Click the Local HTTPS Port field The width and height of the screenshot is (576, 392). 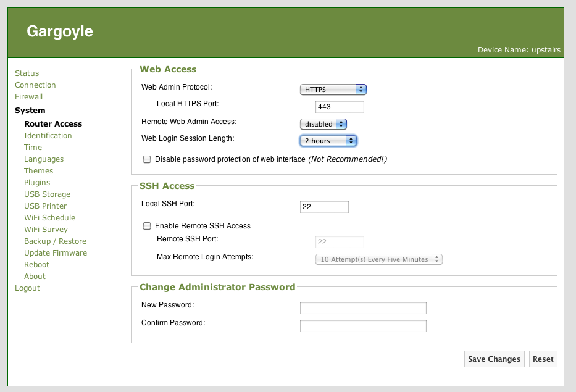(339, 107)
